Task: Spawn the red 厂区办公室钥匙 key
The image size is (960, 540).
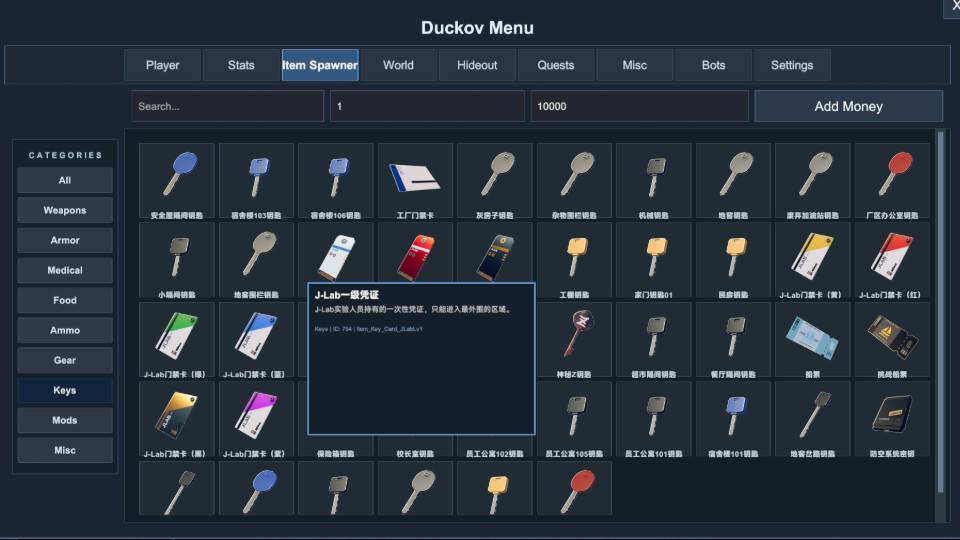Action: click(892, 179)
